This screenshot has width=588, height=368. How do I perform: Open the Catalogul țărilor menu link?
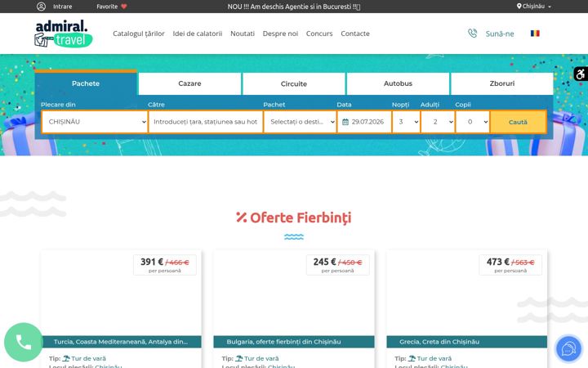tap(139, 34)
